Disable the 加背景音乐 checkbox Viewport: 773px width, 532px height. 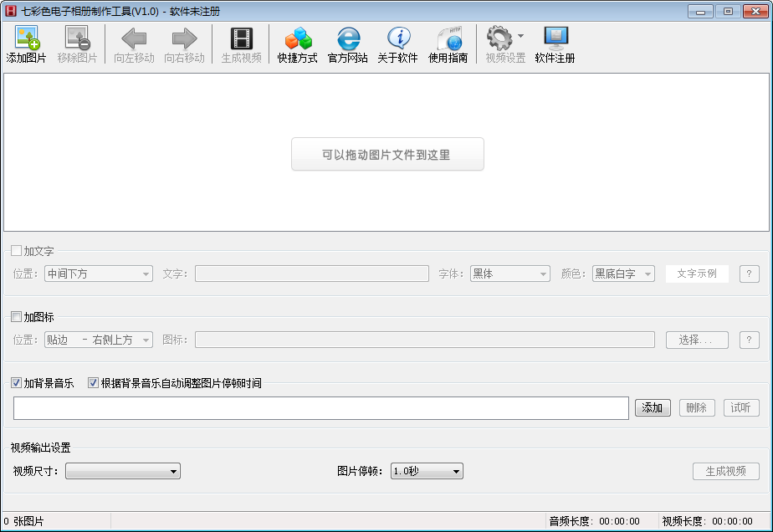[x=15, y=382]
